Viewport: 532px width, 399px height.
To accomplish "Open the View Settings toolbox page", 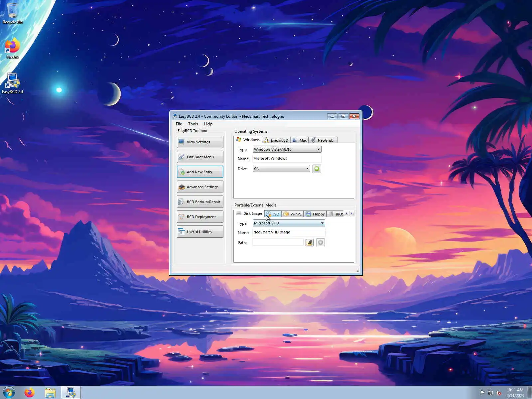I will coord(200,142).
